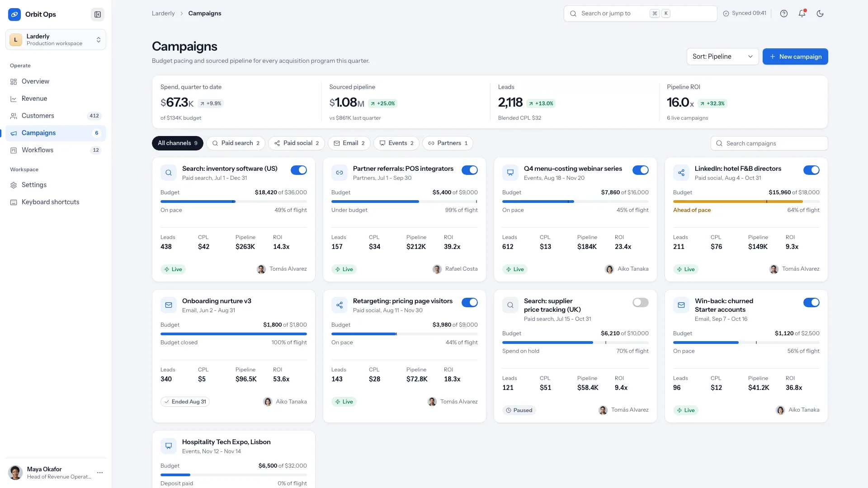
Task: Disable Partner referrals: POS integrators toggle
Action: pos(470,170)
